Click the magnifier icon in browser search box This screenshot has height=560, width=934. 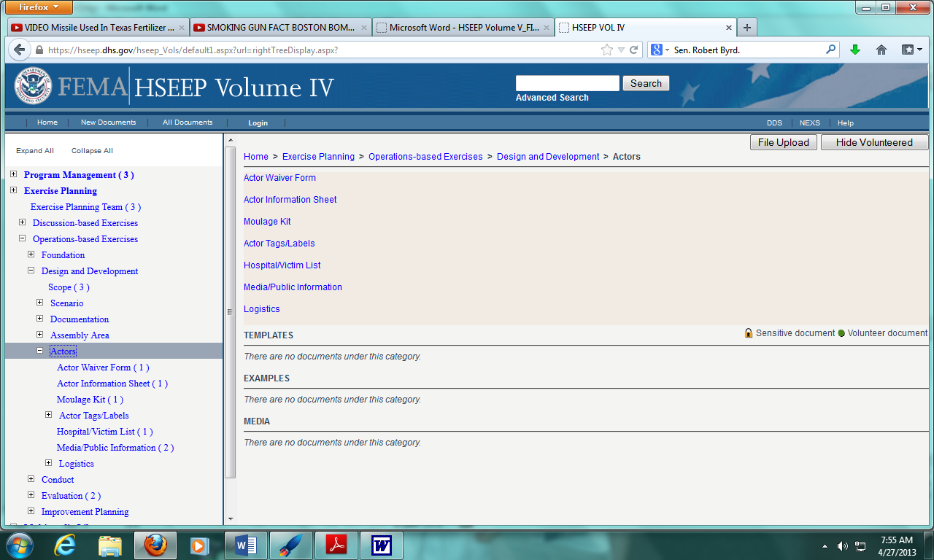click(830, 50)
